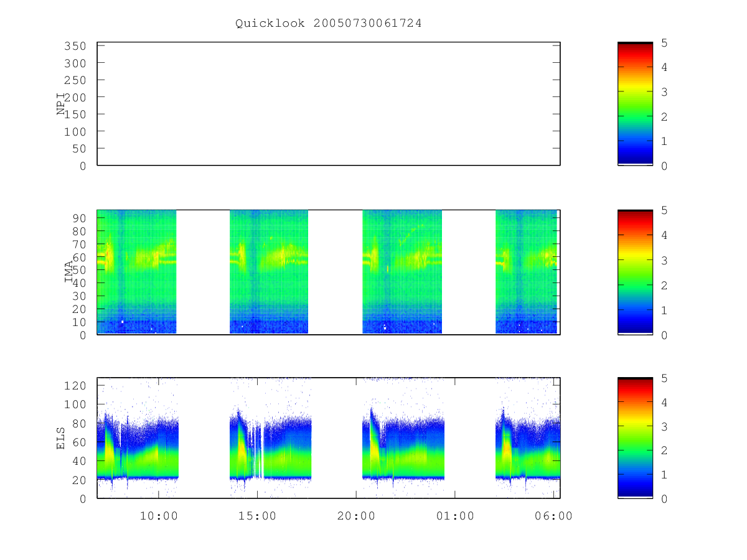The width and height of the screenshot is (747, 560).
Task: Click the 100 tick on ELS axis
Action: click(76, 404)
